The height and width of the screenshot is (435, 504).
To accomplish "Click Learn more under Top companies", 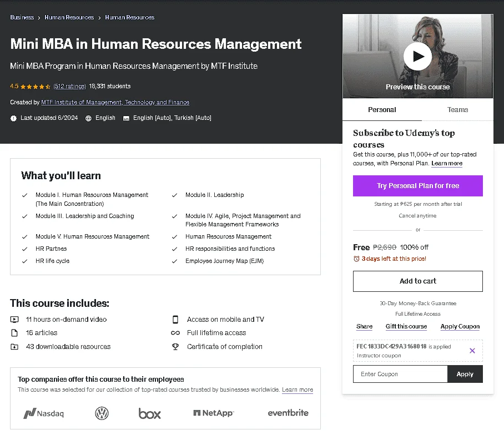I will (x=298, y=390).
